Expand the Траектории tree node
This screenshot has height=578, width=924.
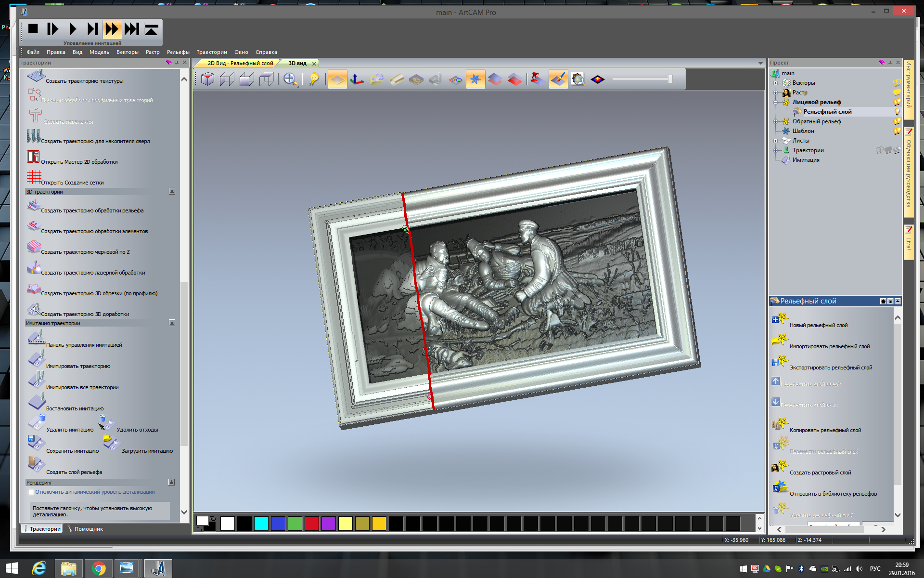coord(775,150)
